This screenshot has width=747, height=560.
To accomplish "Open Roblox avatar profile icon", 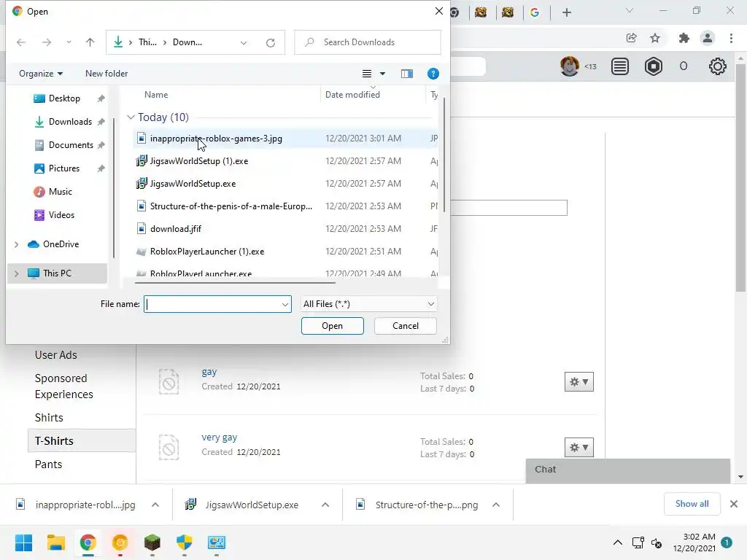I will pos(569,66).
